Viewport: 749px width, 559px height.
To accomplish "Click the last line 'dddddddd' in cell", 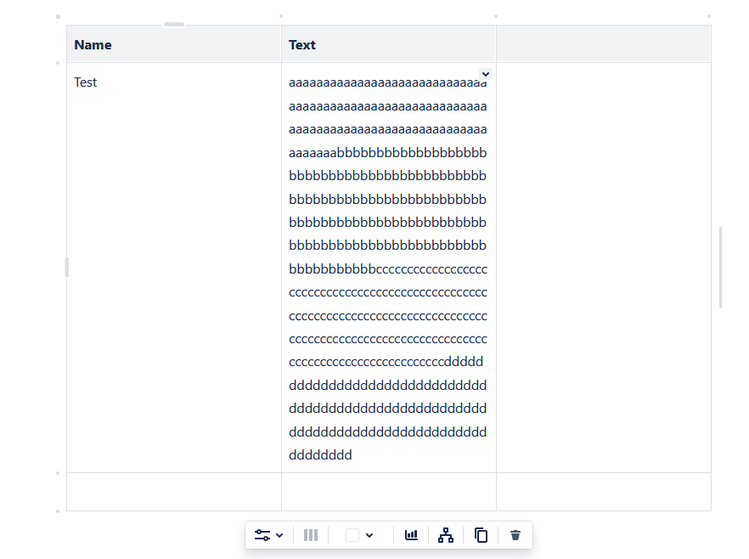I will 321,455.
